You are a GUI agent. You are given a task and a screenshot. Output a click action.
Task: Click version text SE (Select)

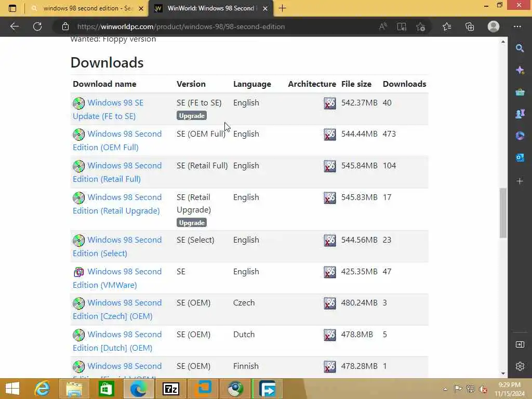[195, 240]
